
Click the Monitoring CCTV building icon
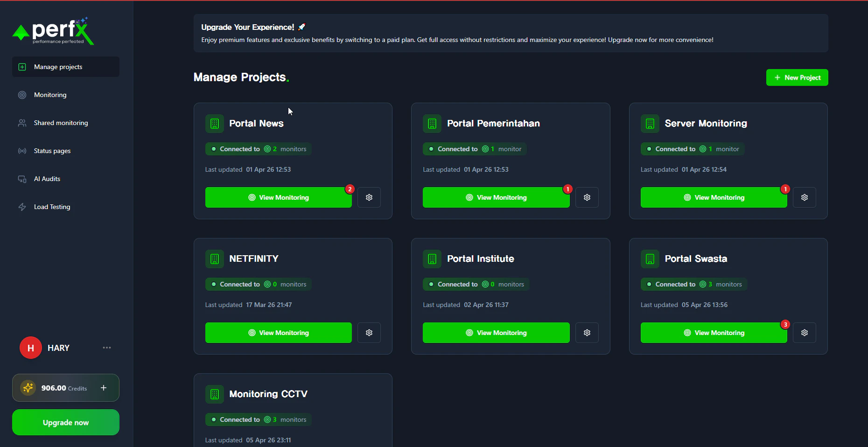pyautogui.click(x=215, y=394)
